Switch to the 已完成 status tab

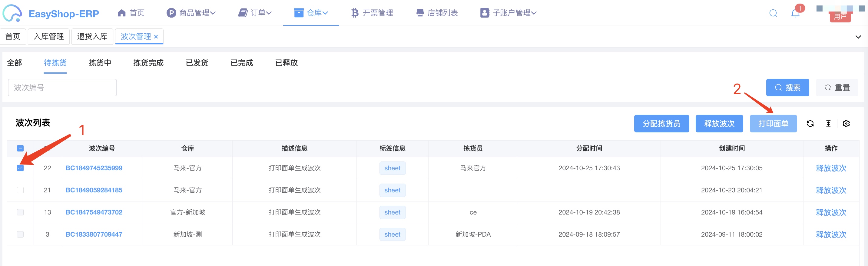242,63
